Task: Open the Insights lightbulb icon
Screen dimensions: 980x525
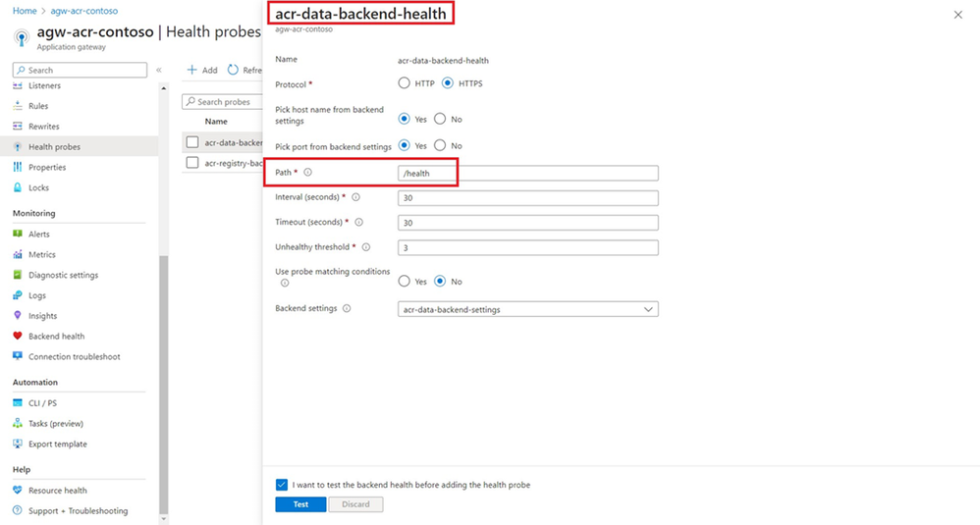Action: tap(18, 316)
